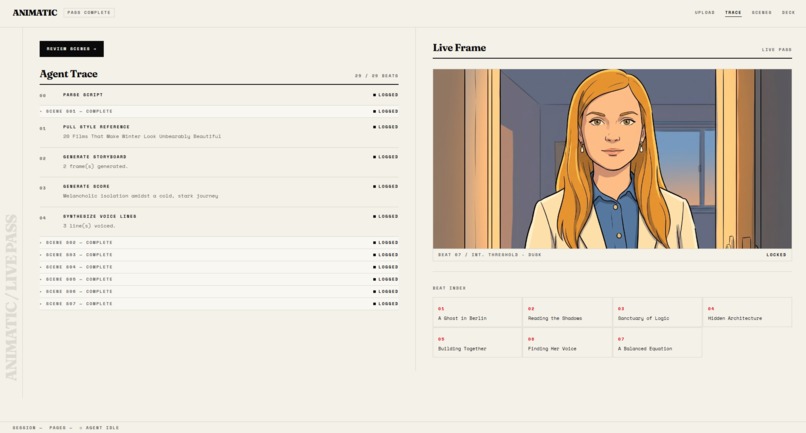Click Logged status on Scene 001 row
Viewport: 806px width, 433px height.
(x=386, y=111)
